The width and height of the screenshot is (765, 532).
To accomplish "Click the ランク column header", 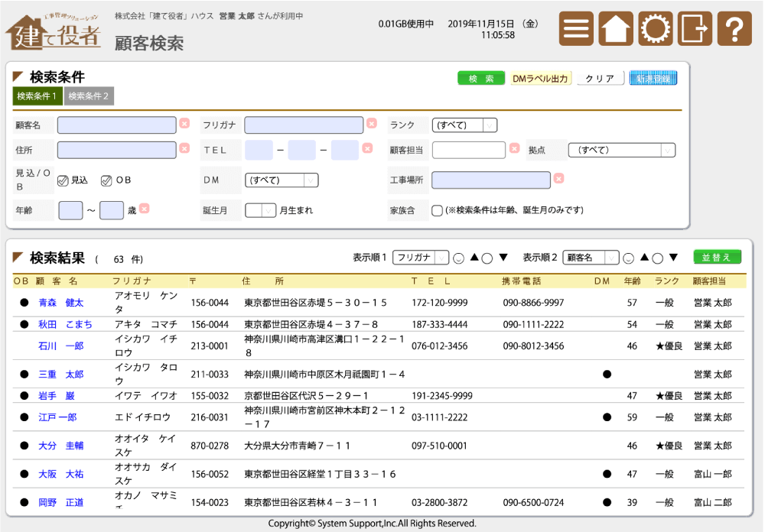I will point(666,281).
